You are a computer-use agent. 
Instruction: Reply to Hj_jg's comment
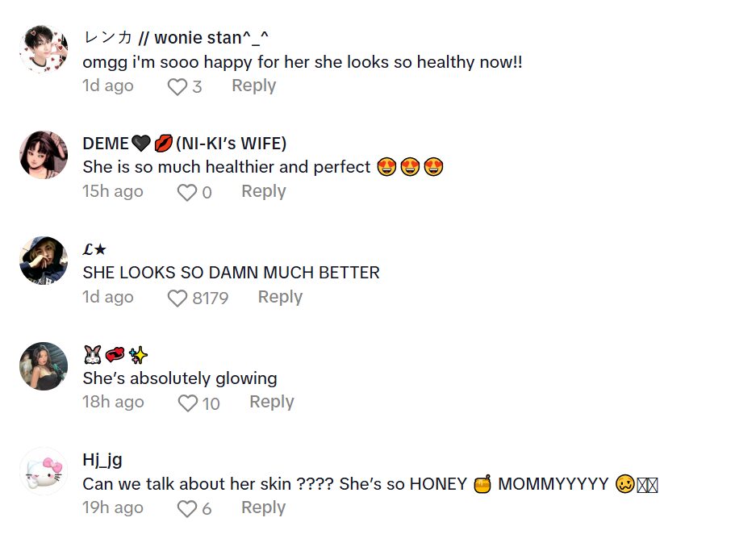(x=263, y=508)
